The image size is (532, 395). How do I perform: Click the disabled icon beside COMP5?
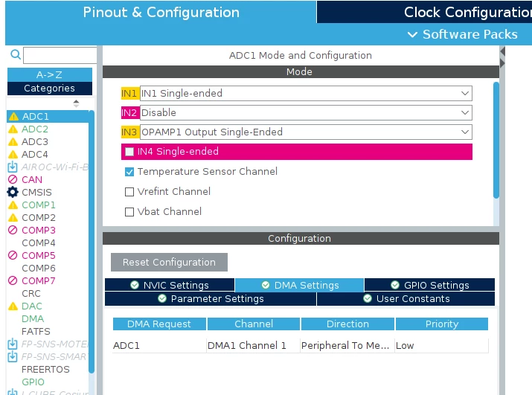pos(13,255)
